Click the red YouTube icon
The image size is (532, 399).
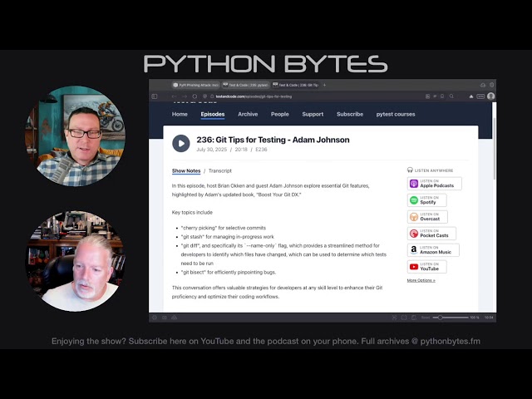[x=414, y=267]
